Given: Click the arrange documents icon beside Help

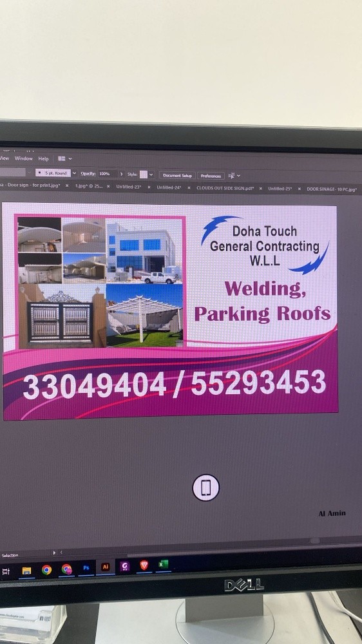Looking at the screenshot, I should pos(62,158).
